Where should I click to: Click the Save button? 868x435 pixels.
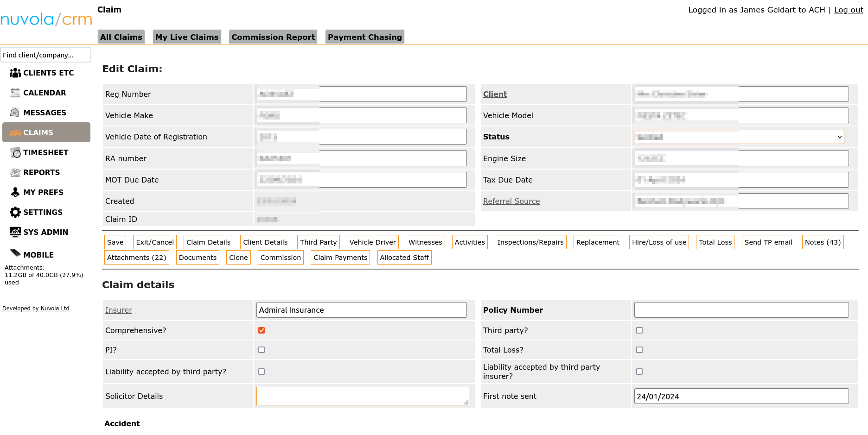115,242
